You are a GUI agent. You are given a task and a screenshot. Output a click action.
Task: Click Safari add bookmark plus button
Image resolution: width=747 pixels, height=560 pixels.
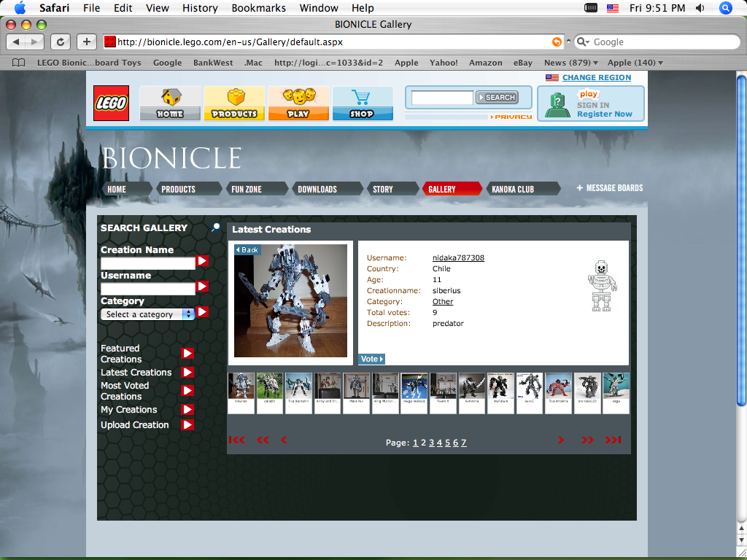(86, 42)
